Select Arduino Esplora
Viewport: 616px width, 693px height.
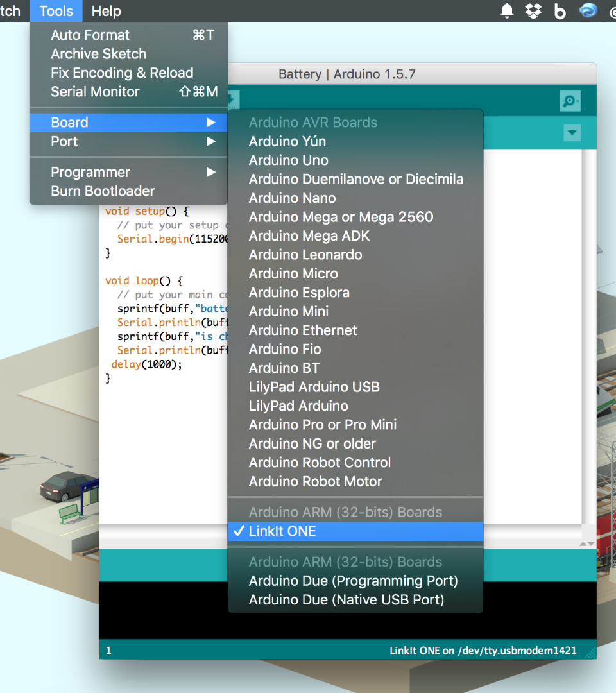(355, 293)
